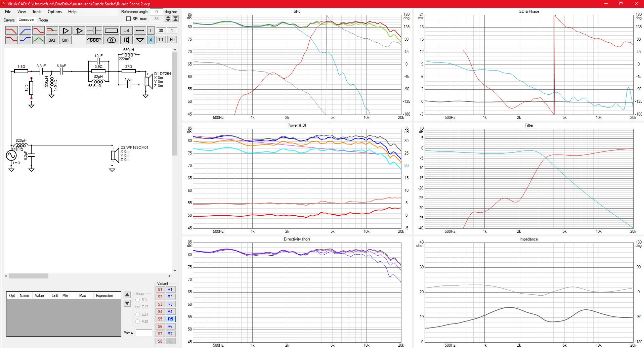
Task: Toggle the blue X button in the toolbar
Action: pyautogui.click(x=151, y=40)
